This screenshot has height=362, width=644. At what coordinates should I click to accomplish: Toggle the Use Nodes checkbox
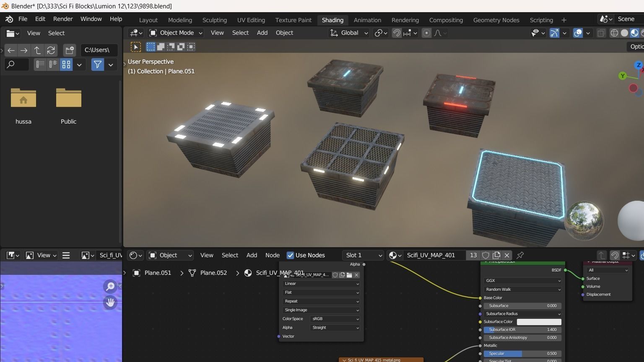click(x=290, y=255)
